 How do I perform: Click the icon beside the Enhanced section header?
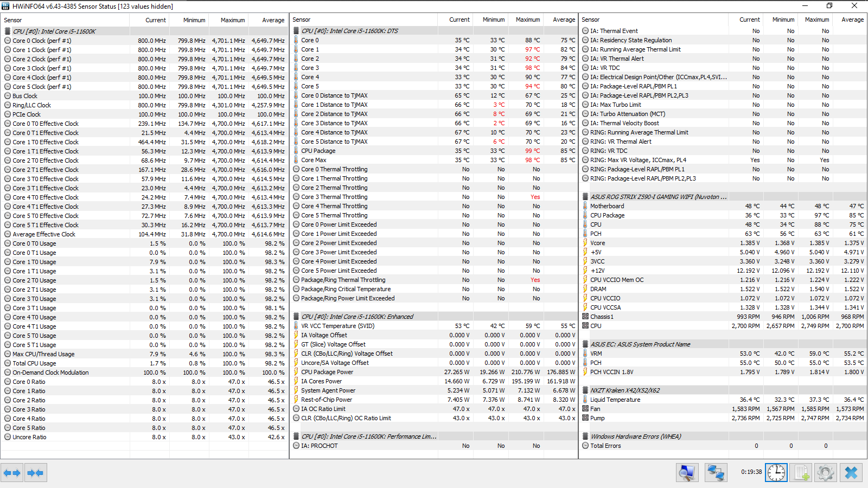[296, 317]
